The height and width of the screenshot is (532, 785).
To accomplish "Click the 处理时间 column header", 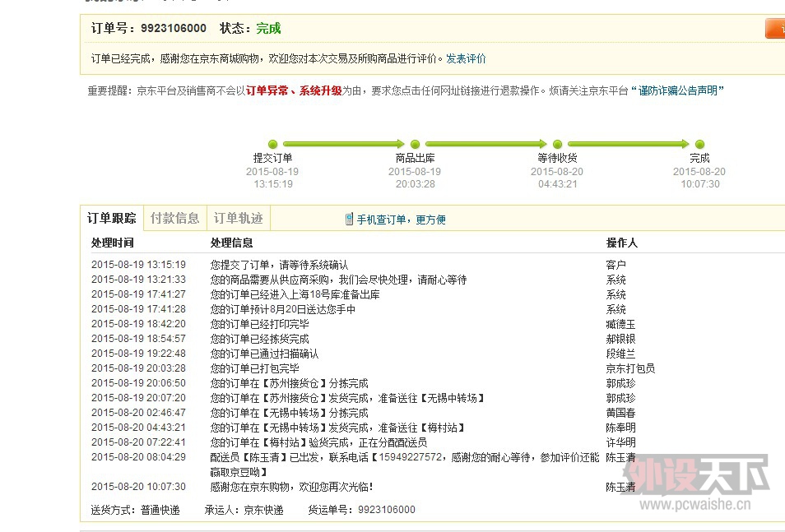I will click(112, 243).
